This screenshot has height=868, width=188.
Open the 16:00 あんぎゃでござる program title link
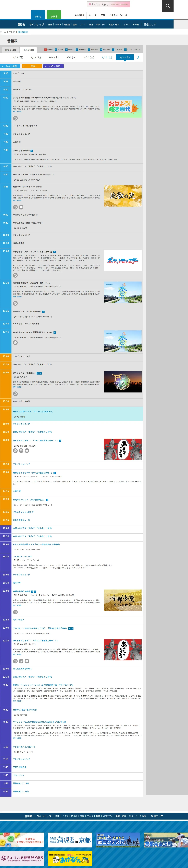pos(36,440)
